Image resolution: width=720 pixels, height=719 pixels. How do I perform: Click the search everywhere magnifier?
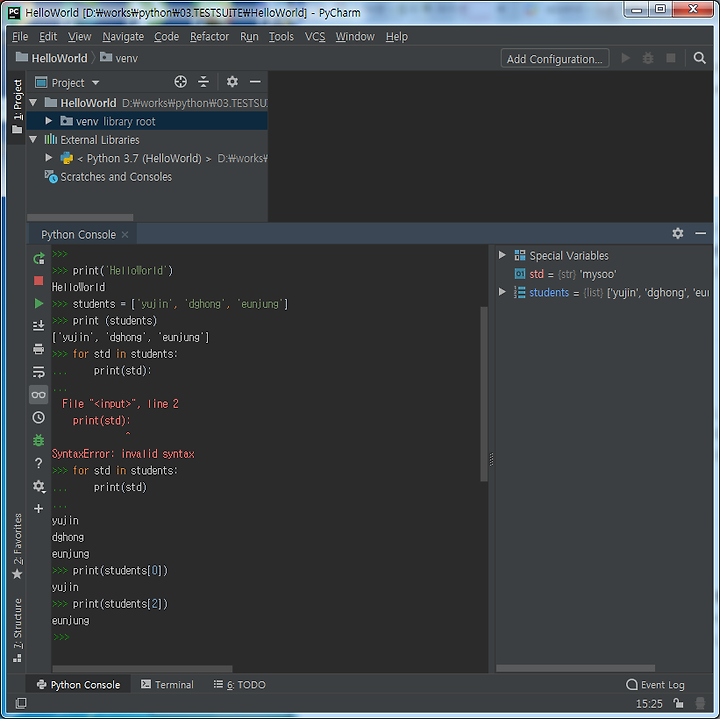(699, 58)
